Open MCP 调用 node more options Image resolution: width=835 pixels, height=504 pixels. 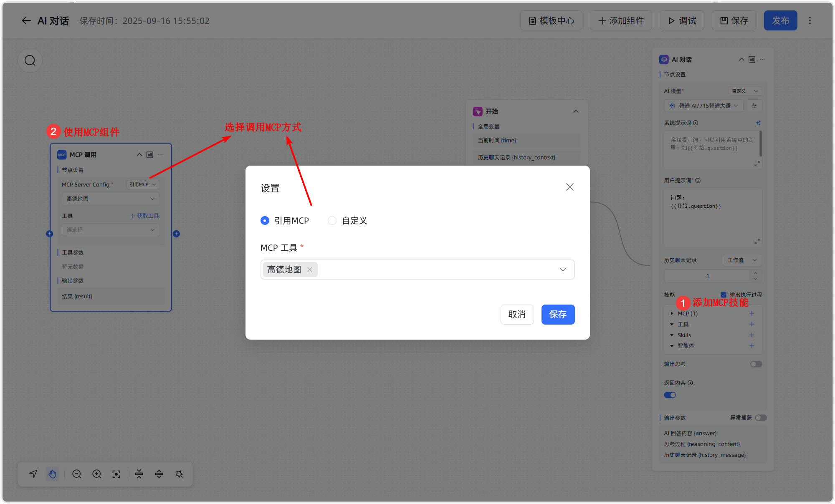click(x=160, y=155)
